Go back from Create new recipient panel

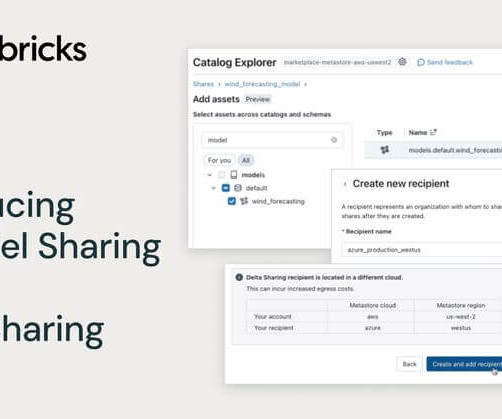[x=345, y=184]
